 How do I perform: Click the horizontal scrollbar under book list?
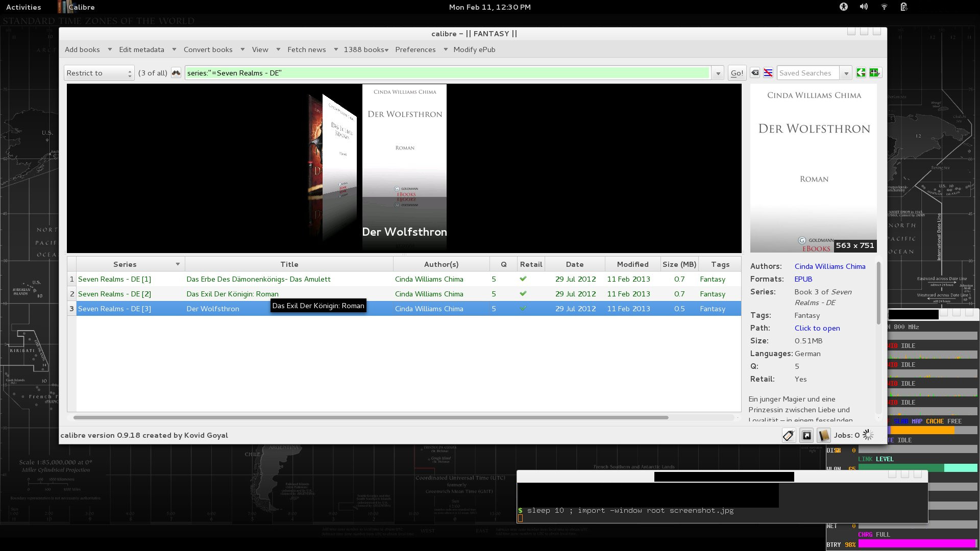pyautogui.click(x=371, y=417)
